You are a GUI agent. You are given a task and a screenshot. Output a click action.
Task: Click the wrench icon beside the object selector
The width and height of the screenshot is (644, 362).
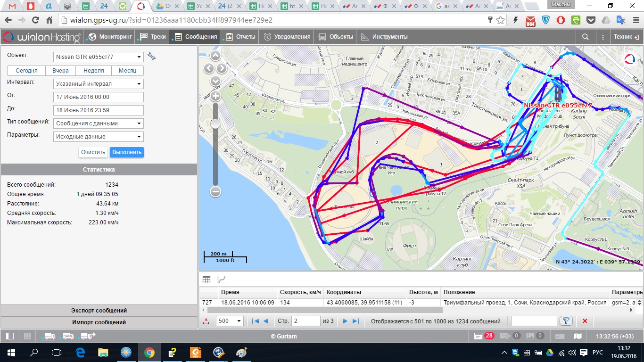point(151,57)
